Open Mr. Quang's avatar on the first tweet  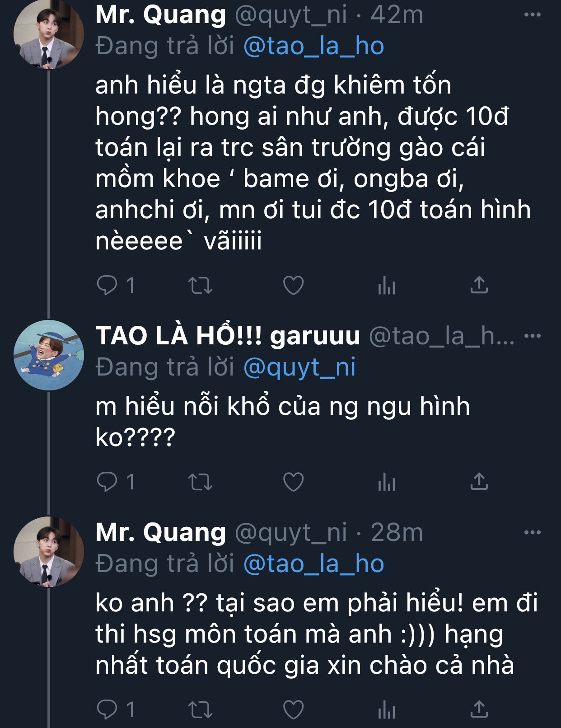pos(48,34)
